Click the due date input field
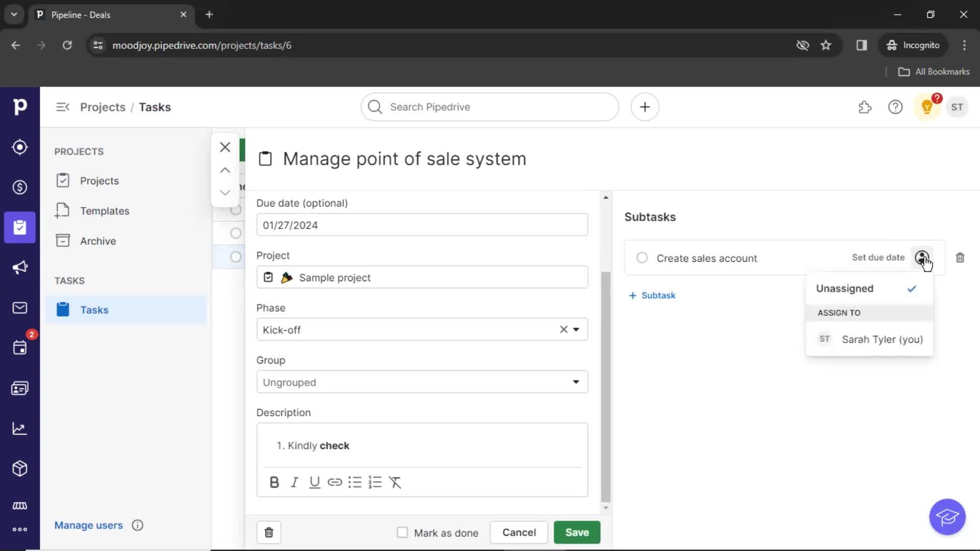Viewport: 980px width, 551px height. 422,224
